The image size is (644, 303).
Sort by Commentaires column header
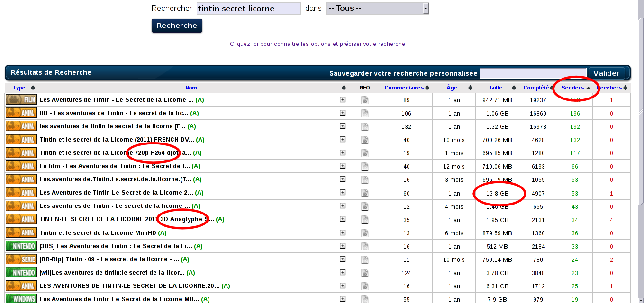(x=404, y=88)
